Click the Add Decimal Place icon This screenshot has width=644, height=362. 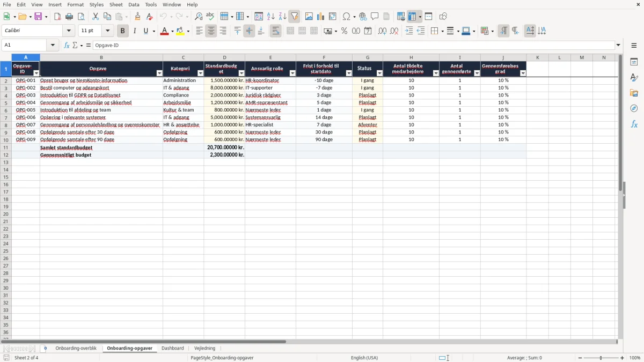tap(382, 31)
